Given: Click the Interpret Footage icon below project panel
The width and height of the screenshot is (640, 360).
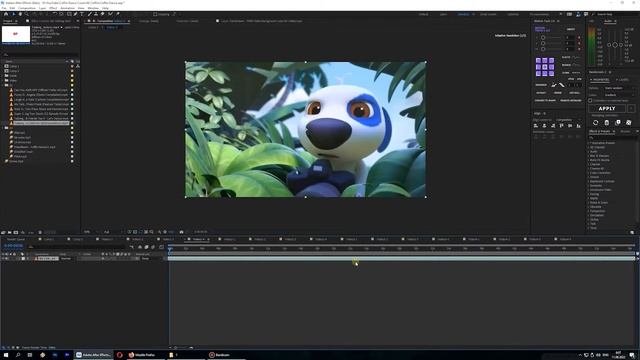Looking at the screenshot, I should tap(3, 232).
